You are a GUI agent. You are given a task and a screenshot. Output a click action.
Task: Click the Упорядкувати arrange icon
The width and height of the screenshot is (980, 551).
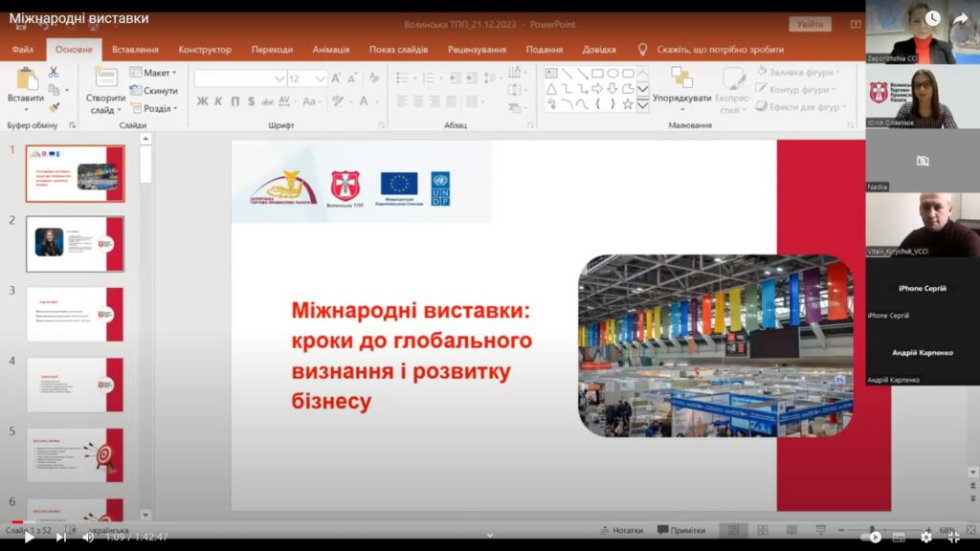pos(681,77)
